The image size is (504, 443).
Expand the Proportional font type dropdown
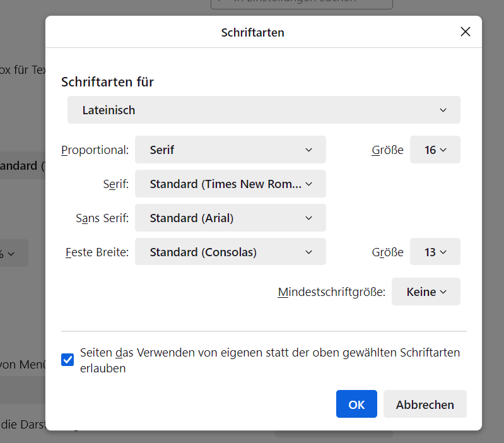tap(230, 150)
